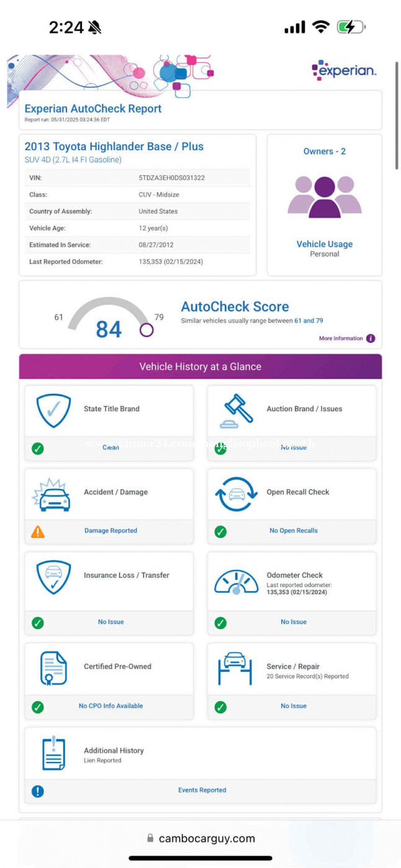The image size is (401, 868).
Task: Click green check under Odometer Check
Action: [220, 622]
